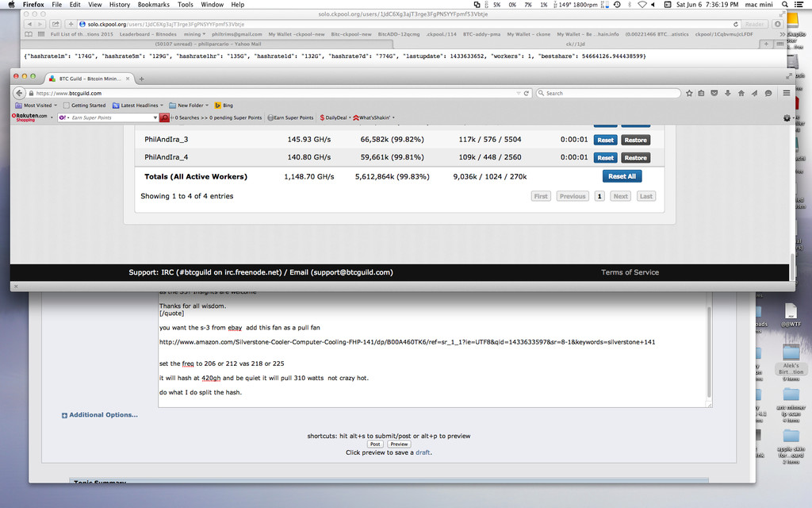Image resolution: width=812 pixels, height=508 pixels.
Task: Click the paper-plane share icon in Firefox
Action: click(x=755, y=94)
